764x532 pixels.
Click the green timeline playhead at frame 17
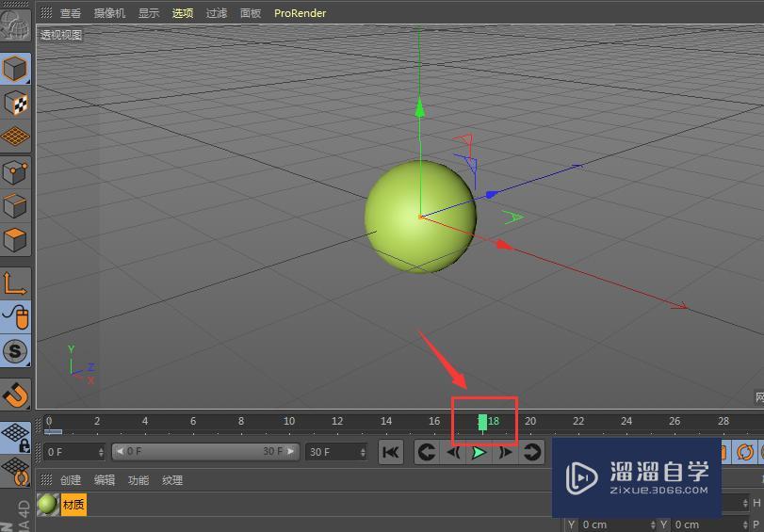[482, 423]
